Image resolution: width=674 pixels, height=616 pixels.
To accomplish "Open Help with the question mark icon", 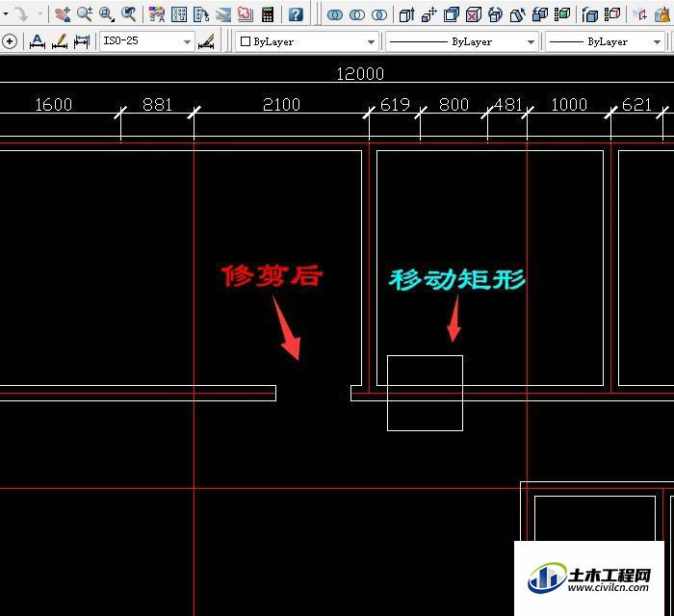I will [296, 14].
